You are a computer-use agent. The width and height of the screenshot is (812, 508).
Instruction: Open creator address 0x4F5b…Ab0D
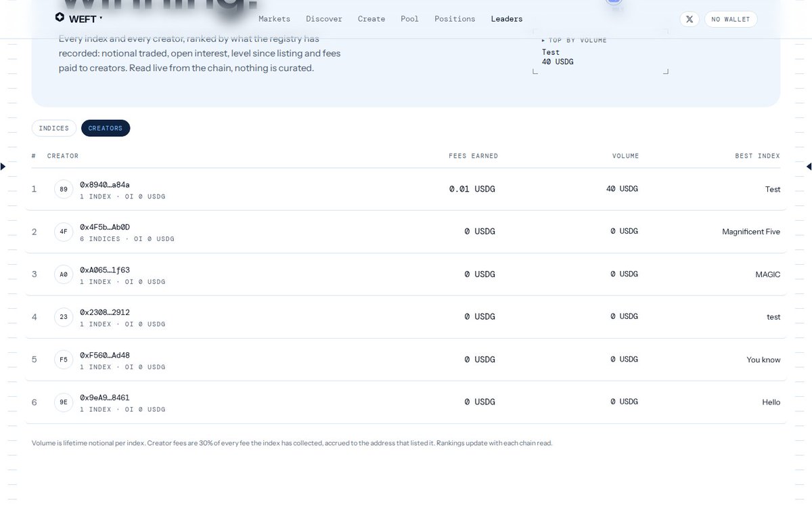pos(105,227)
